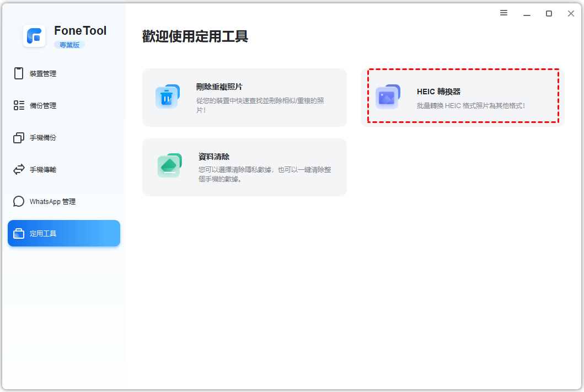The height and width of the screenshot is (392, 584).
Task: Click the 刪除重複照片 card title
Action: [219, 87]
